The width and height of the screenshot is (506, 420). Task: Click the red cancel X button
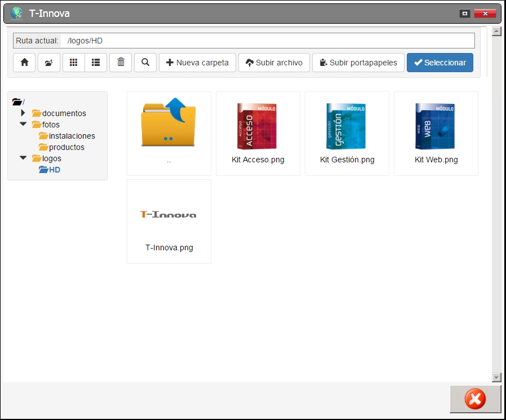point(476,399)
